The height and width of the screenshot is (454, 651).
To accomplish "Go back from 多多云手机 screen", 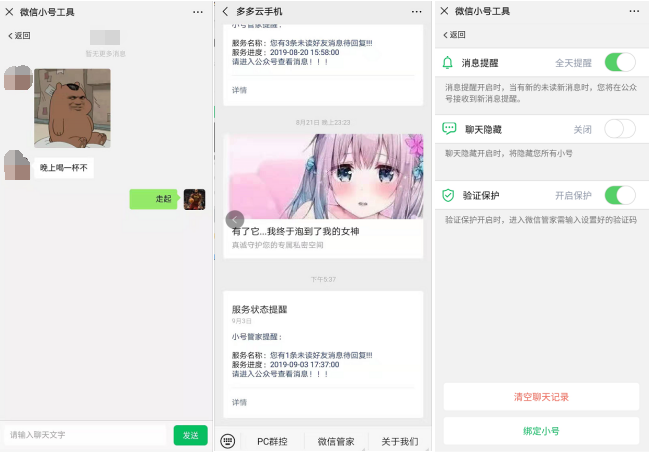I will point(225,12).
